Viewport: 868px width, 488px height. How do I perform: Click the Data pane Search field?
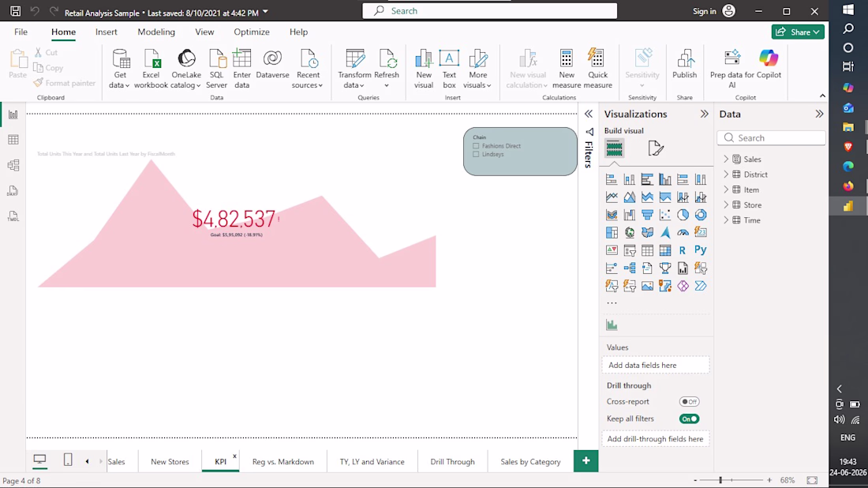point(771,138)
